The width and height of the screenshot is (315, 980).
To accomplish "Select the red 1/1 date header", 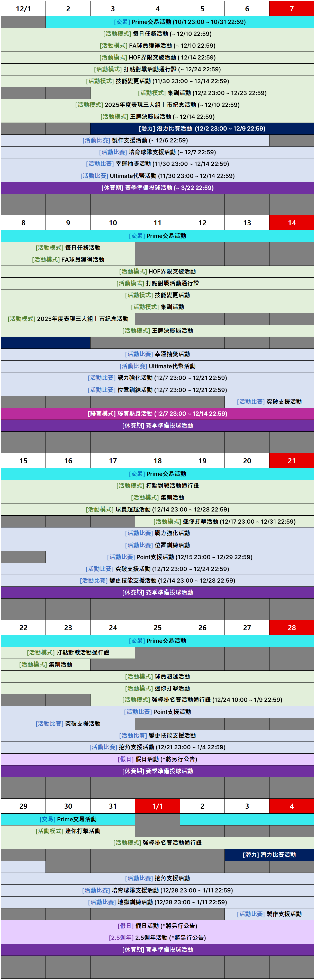I will [x=157, y=806].
